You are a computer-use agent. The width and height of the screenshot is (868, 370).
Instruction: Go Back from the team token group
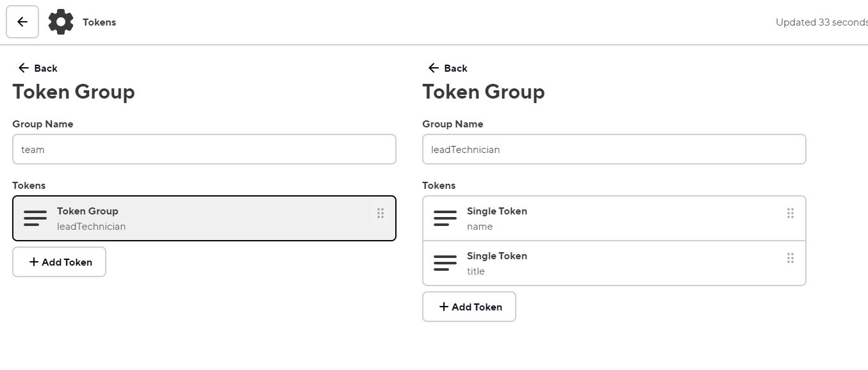pyautogui.click(x=38, y=68)
